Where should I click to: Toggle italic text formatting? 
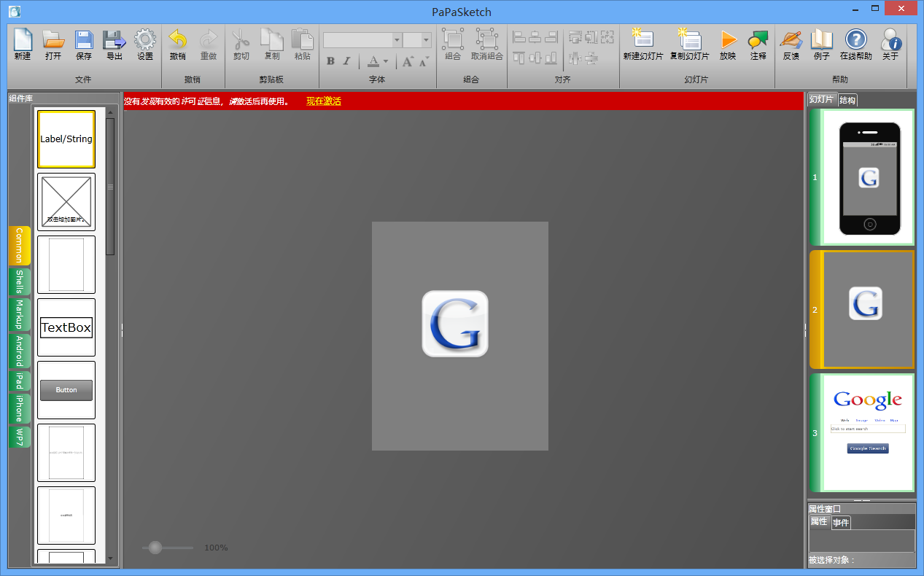(x=346, y=61)
